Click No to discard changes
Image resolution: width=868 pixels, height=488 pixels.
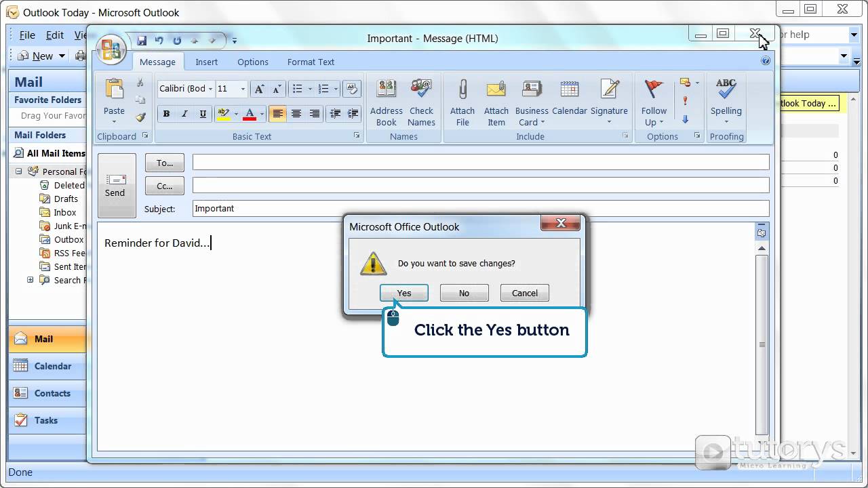tap(464, 293)
